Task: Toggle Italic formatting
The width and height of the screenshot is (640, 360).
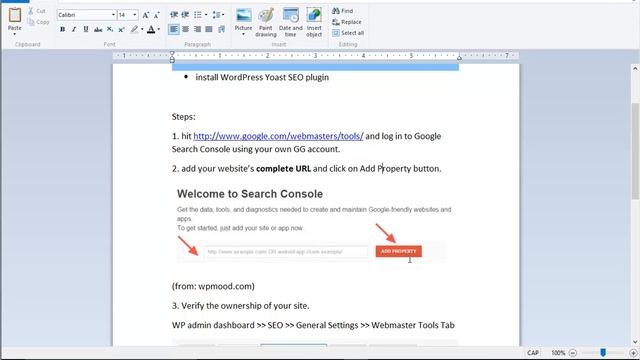Action: (x=74, y=29)
